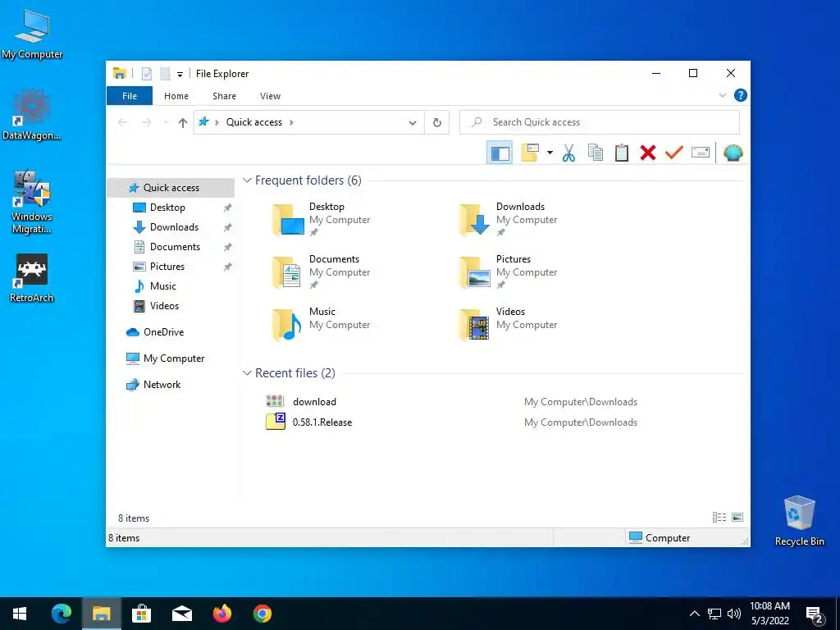
Task: Switch to the View ribbon tab
Action: coord(270,96)
